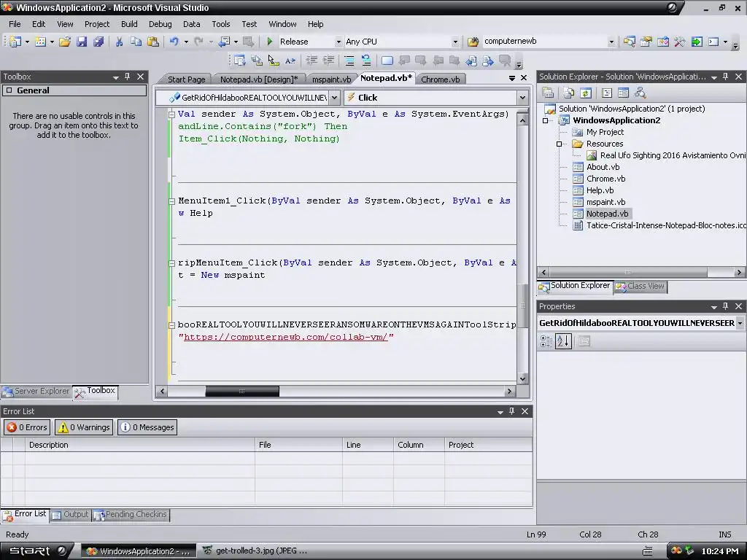Click the Toolbox hammer and wrench icon

[x=680, y=42]
